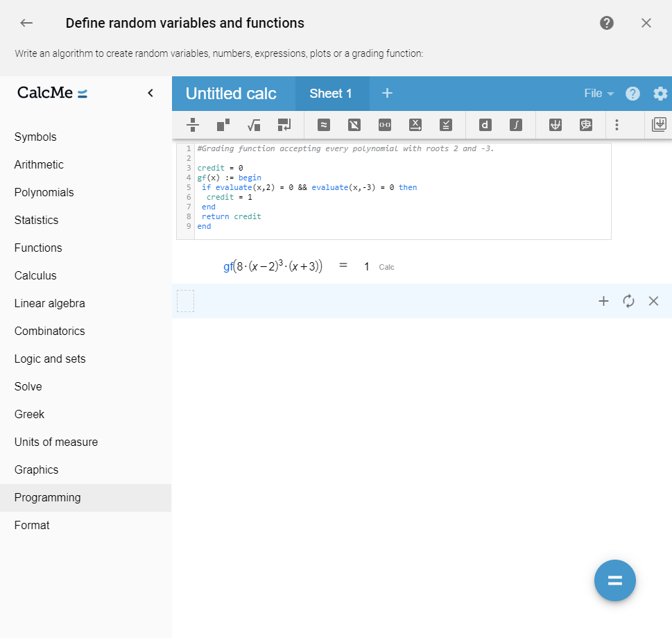672x638 pixels.
Task: Click code line 'credit = 0'
Action: pos(220,168)
